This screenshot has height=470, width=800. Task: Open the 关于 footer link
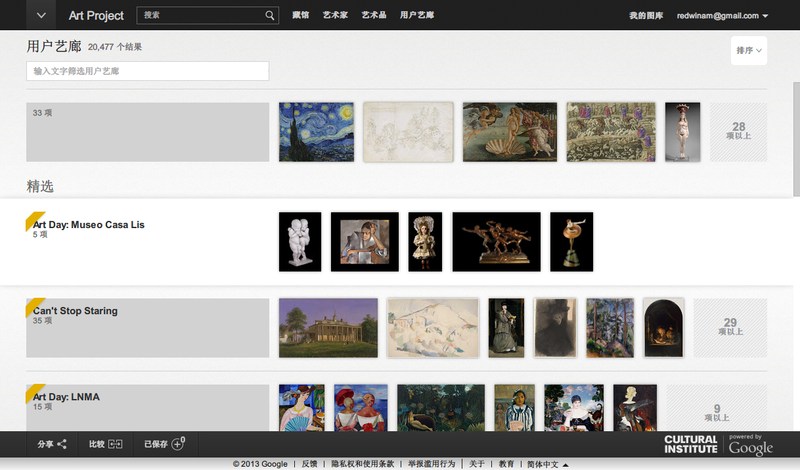[x=477, y=464]
